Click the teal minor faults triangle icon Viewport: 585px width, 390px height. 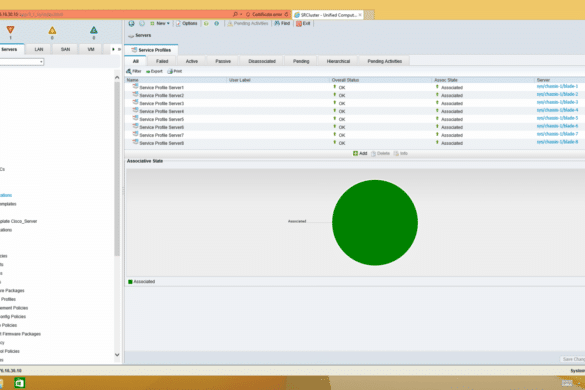click(x=94, y=30)
